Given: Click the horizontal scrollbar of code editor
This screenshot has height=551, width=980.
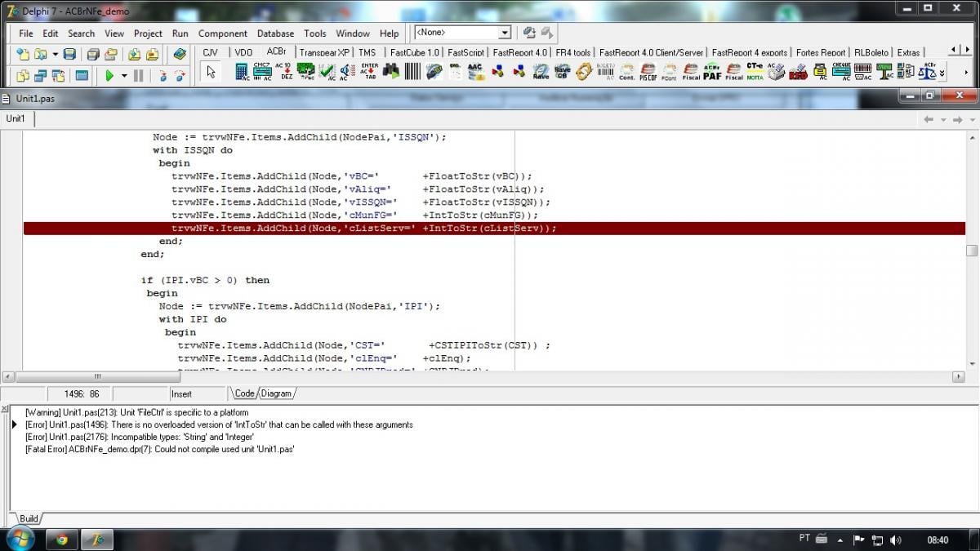Looking at the screenshot, I should click(x=484, y=376).
